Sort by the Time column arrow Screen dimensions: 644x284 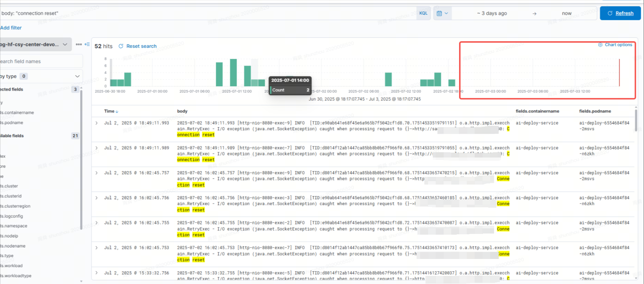click(117, 112)
